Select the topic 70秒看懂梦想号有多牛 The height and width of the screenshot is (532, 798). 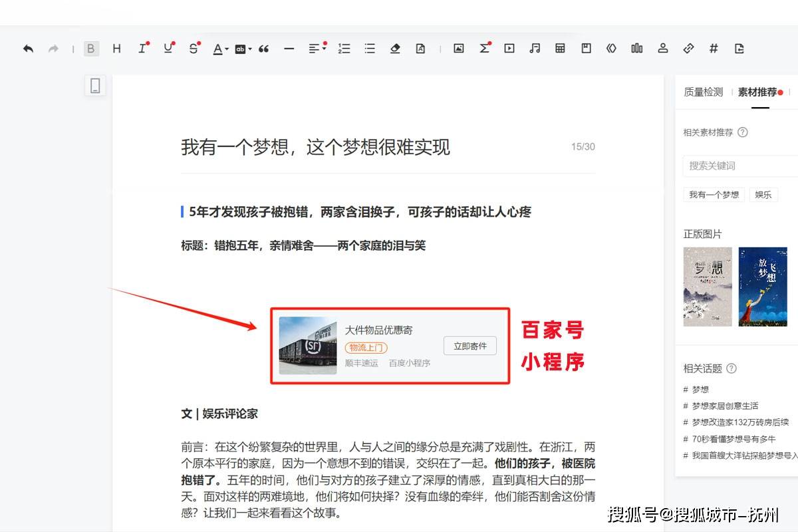(730, 439)
